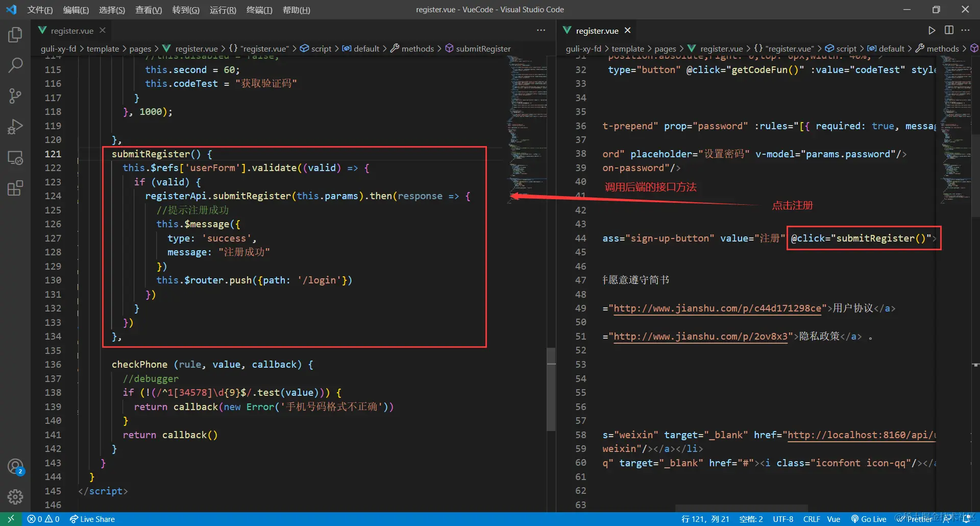This screenshot has height=526, width=980.
Task: Open the Manage gear menu
Action: click(x=15, y=496)
